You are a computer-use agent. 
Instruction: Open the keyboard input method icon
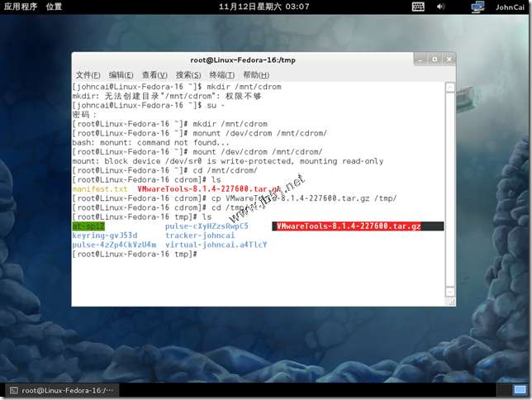coord(418,7)
